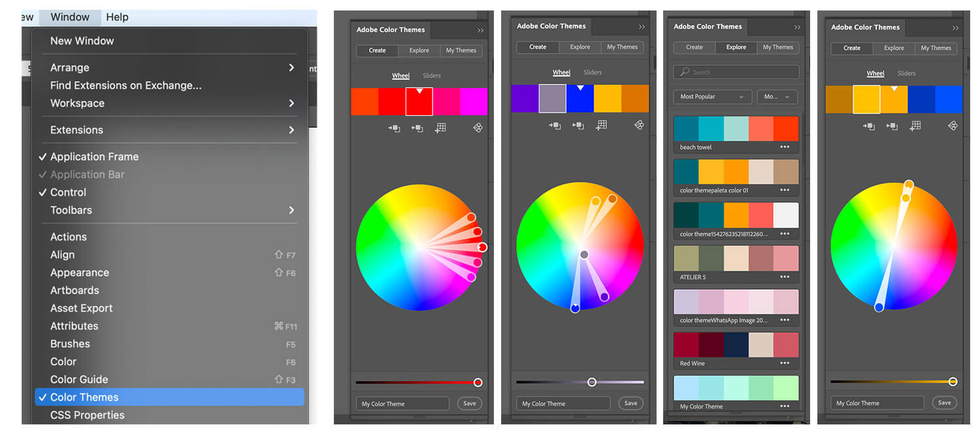Uncheck the highlighted Color Themes menu entry
980x429 pixels.
pos(84,397)
